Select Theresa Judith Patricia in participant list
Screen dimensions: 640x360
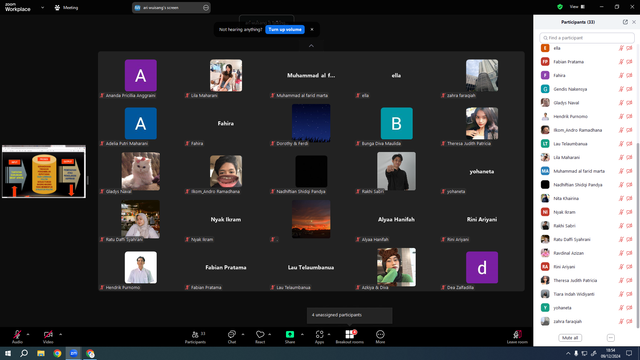587,280
